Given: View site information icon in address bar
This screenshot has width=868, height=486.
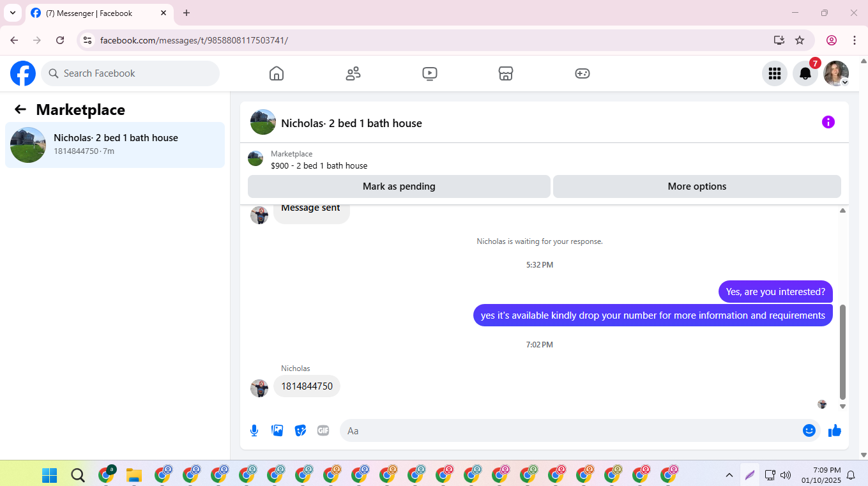Looking at the screenshot, I should click(x=88, y=40).
